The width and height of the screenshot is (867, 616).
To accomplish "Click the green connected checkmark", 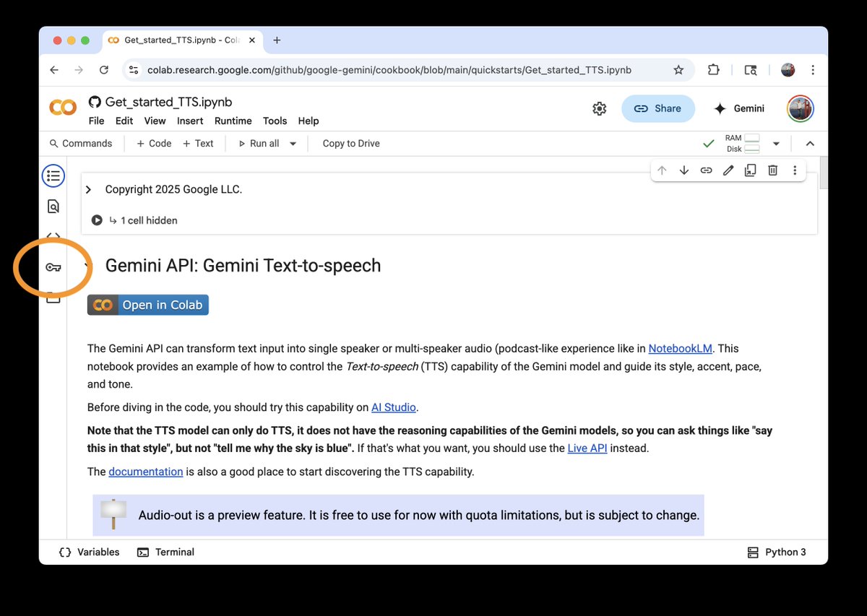I will point(709,144).
